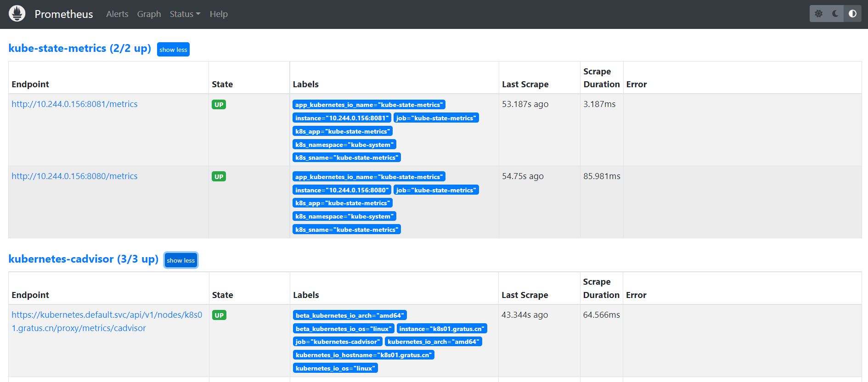The width and height of the screenshot is (868, 382).
Task: Click k8s_namespace="kube-system" label in 8080 row
Action: (344, 216)
